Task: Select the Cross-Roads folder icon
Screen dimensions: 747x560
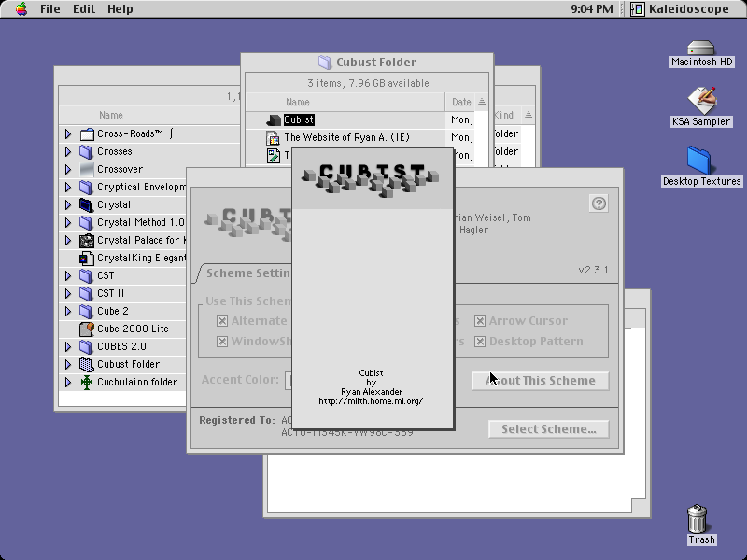Action: click(x=87, y=133)
